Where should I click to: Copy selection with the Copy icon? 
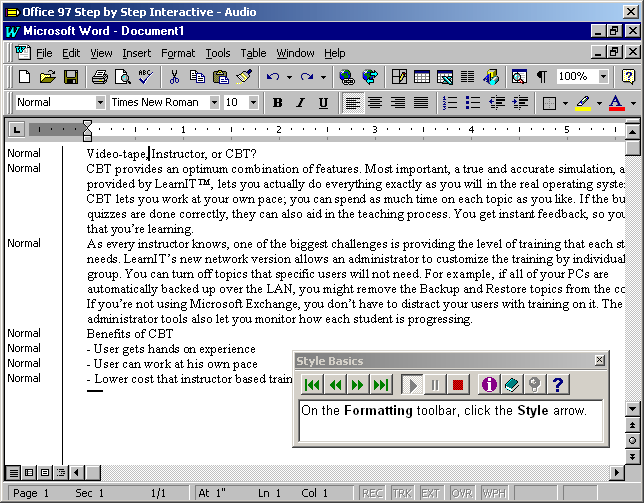point(198,77)
